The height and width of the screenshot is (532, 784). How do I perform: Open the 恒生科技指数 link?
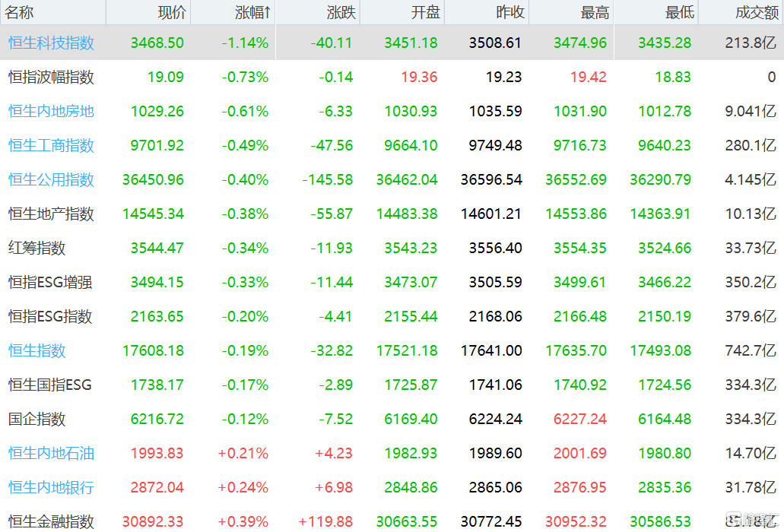pyautogui.click(x=52, y=43)
